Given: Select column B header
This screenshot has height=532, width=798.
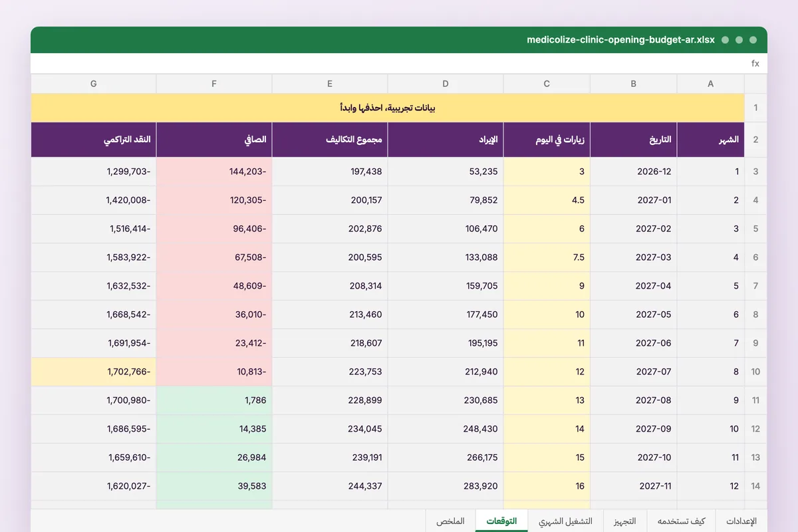Looking at the screenshot, I should 634,84.
